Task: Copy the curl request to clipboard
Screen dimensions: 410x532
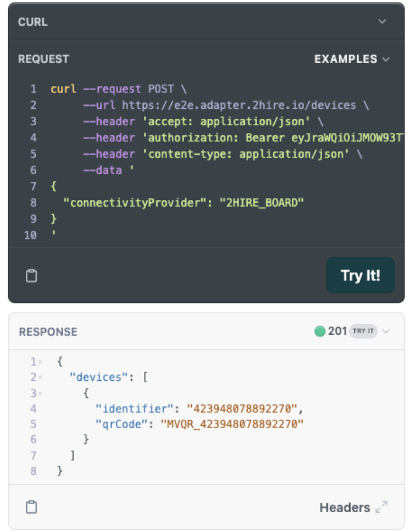Action: coord(32,275)
